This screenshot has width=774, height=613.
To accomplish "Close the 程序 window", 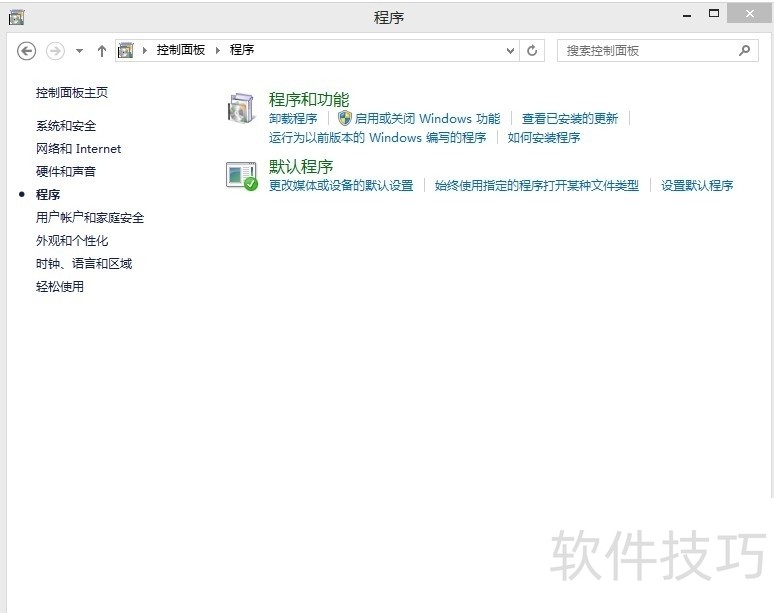I will (750, 13).
